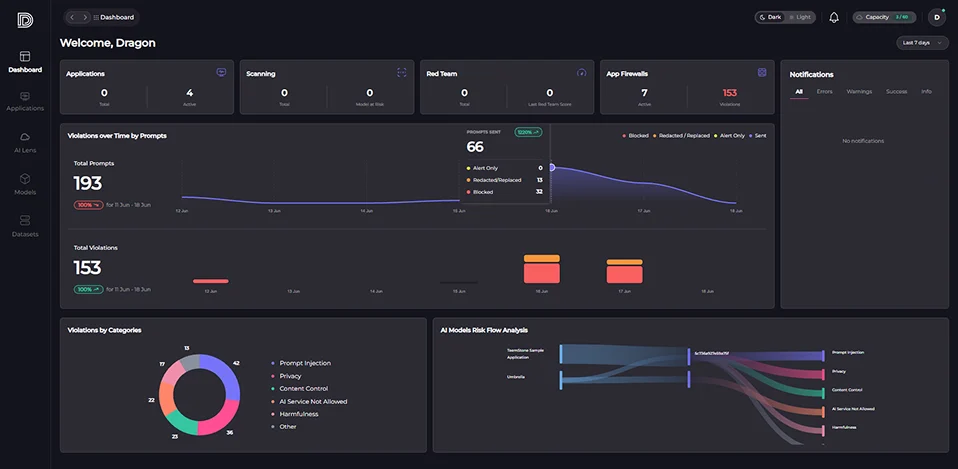Select the Success notifications tab
Screen dimensions: 958x469
896,92
